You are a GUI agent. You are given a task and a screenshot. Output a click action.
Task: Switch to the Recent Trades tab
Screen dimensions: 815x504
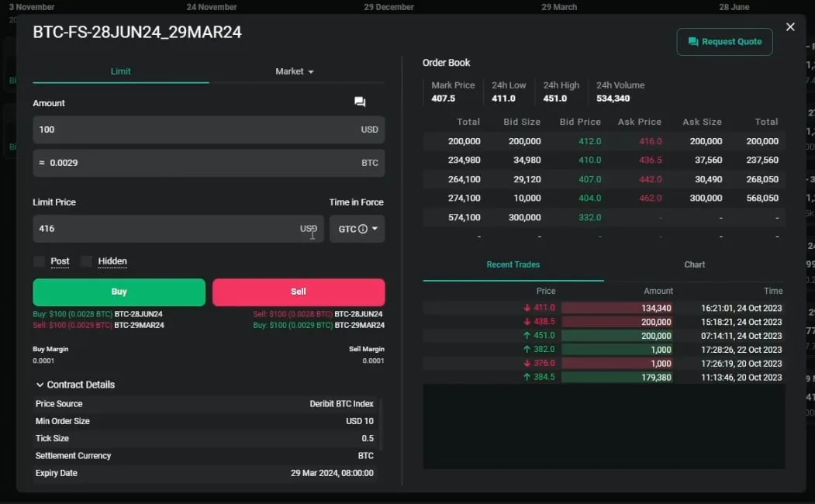click(x=513, y=264)
